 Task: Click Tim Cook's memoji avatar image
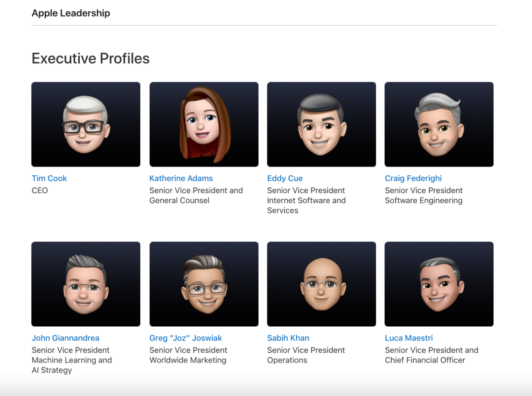tap(86, 124)
